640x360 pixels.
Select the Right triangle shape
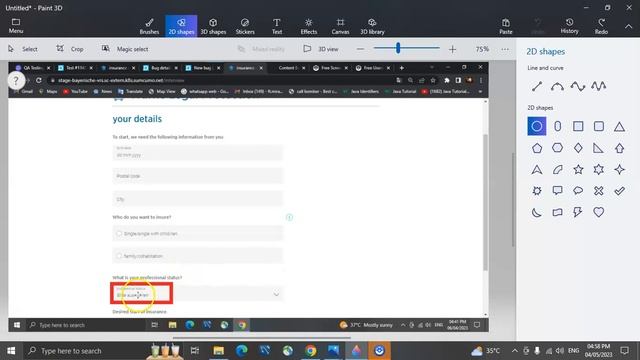599,148
